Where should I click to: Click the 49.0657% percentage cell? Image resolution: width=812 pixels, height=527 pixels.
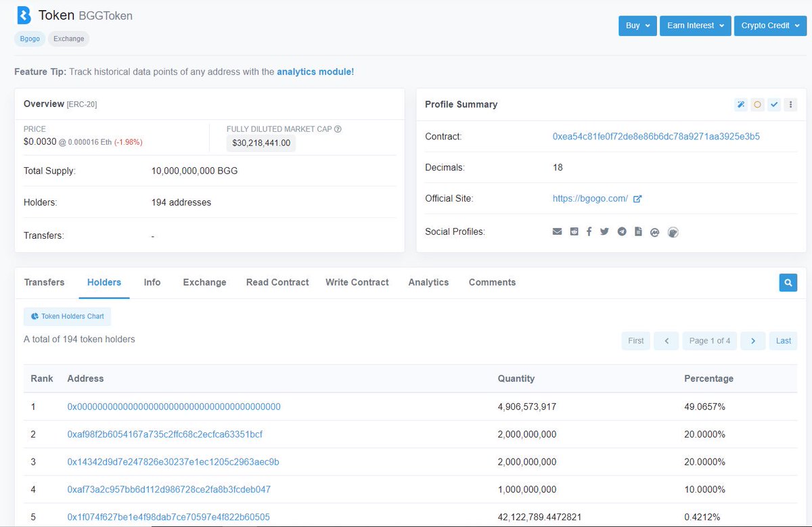point(704,407)
